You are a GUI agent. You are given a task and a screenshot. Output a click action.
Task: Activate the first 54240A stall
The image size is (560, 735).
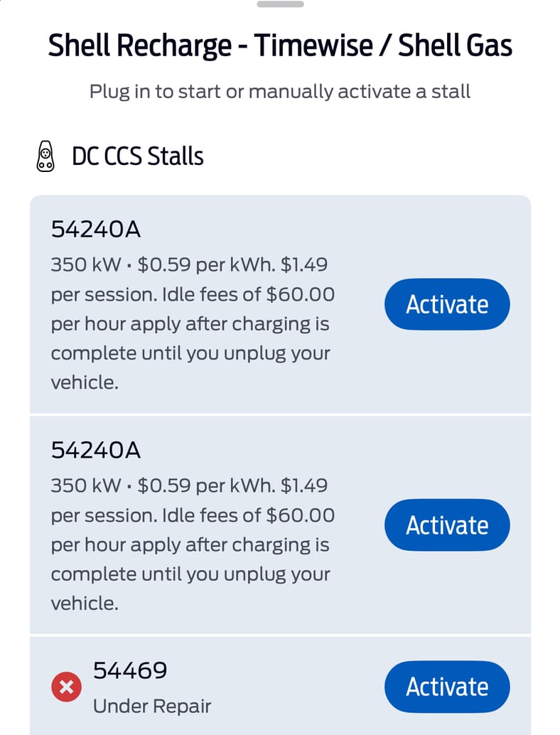click(x=446, y=304)
